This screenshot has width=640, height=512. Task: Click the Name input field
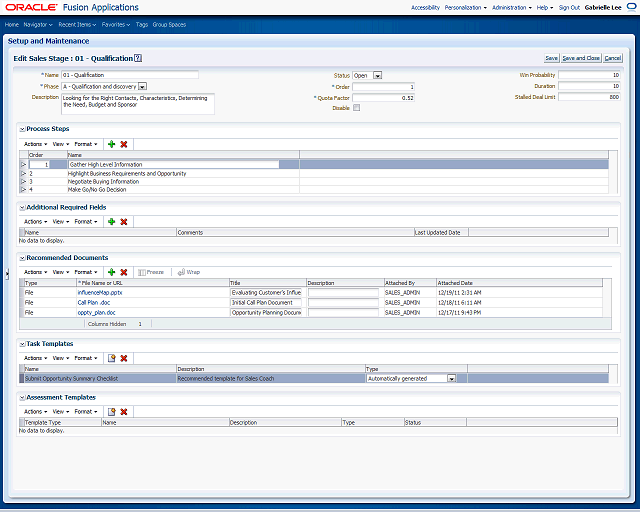point(130,75)
